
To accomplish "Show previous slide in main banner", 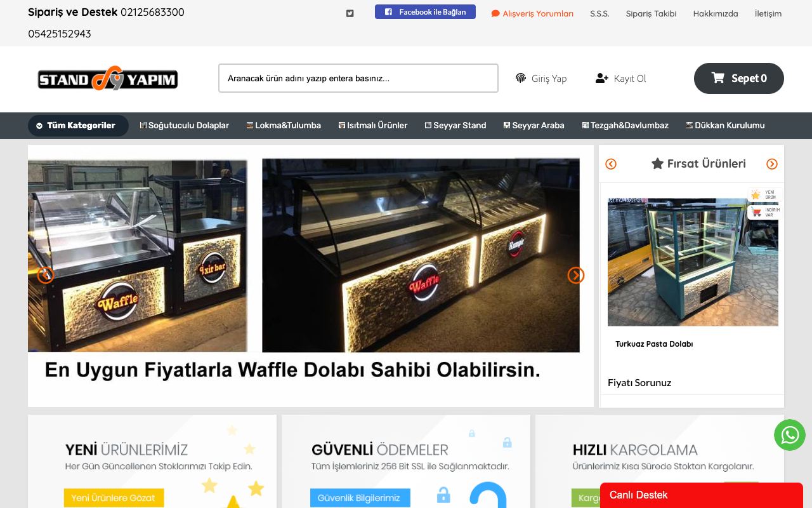I will click(x=46, y=275).
